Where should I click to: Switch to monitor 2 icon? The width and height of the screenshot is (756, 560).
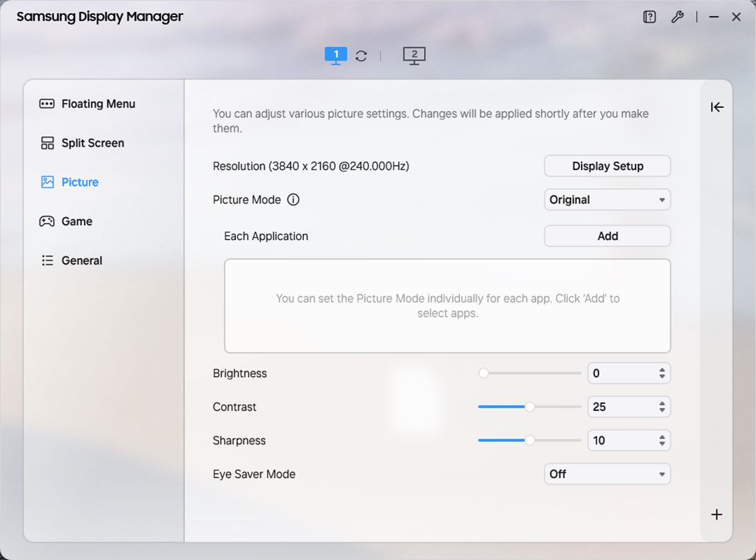[x=414, y=56]
